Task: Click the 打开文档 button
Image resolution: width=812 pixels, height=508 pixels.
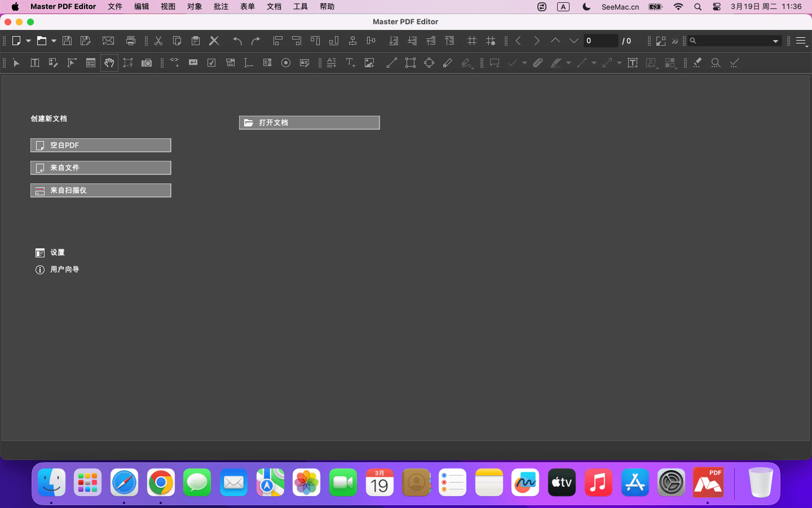Action: coord(310,122)
